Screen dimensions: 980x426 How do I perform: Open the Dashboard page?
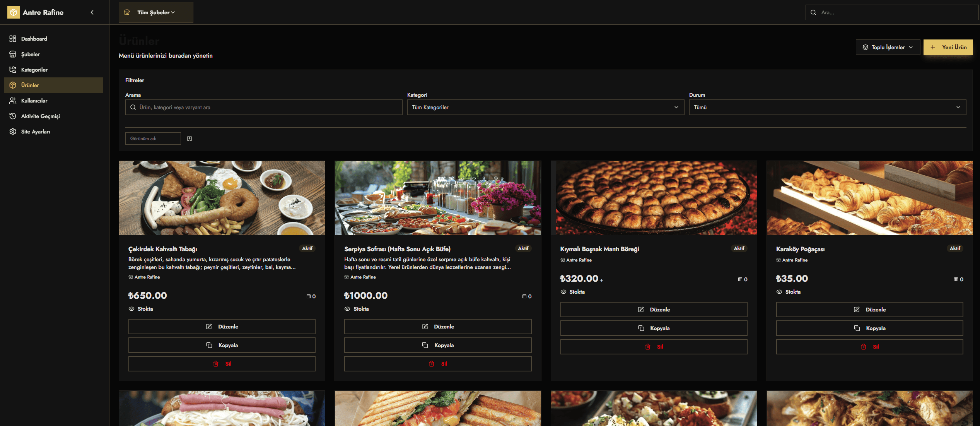click(53, 39)
